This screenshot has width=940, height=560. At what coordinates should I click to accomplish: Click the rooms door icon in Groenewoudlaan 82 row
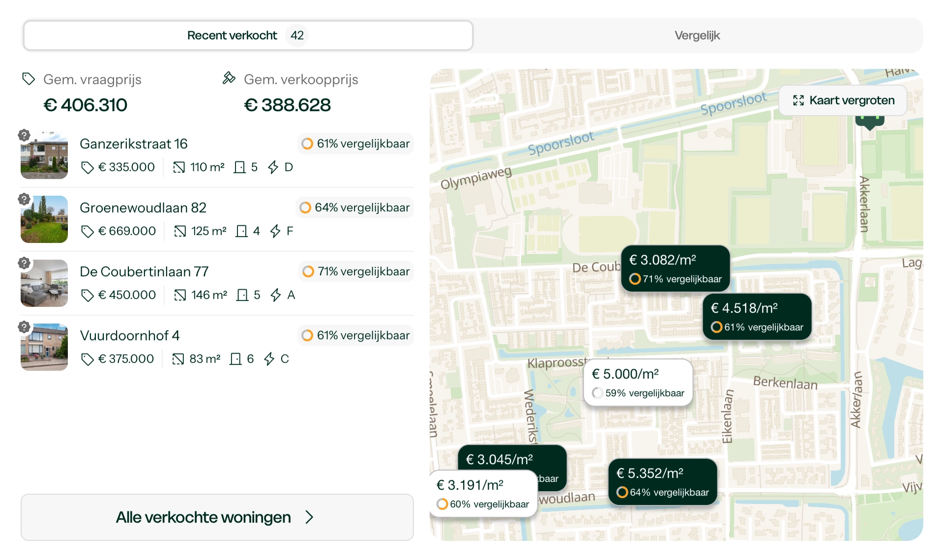coord(241,232)
